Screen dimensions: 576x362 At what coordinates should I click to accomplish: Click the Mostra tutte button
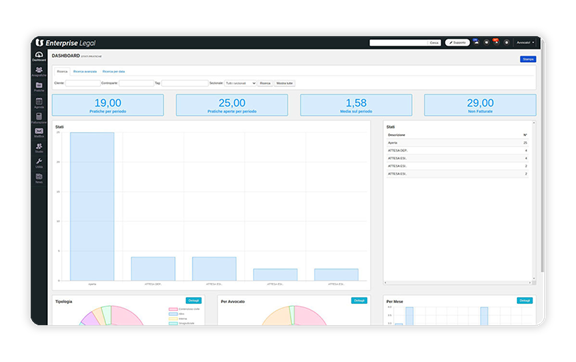click(x=284, y=83)
